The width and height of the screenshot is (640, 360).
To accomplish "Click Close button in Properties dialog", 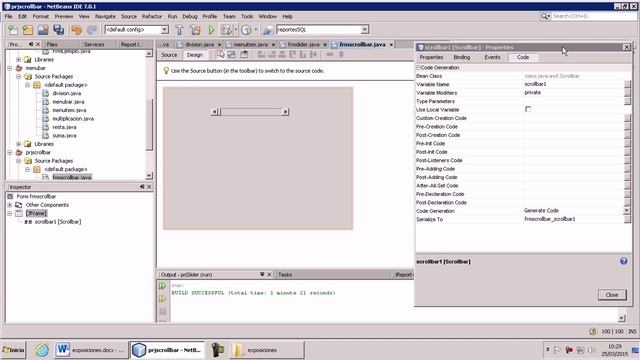I will click(x=612, y=295).
